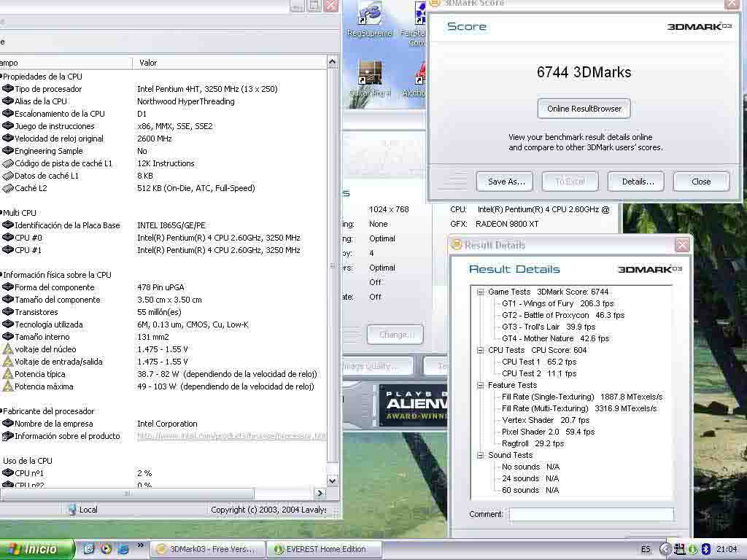The height and width of the screenshot is (560, 747).
Task: Click the chip icon beside Tipo de procesador
Action: tap(7, 89)
